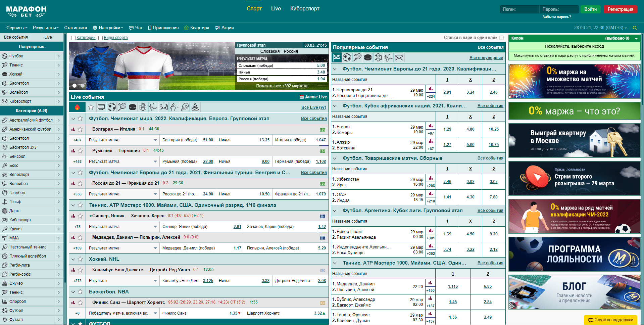The height and width of the screenshot is (325, 644).
Task: Open Забыли пароль link
Action: (x=556, y=17)
